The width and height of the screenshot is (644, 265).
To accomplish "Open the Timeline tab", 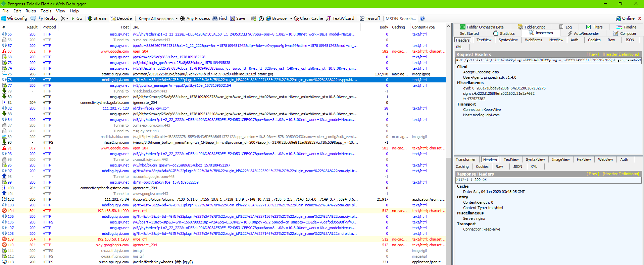I will (x=626, y=27).
